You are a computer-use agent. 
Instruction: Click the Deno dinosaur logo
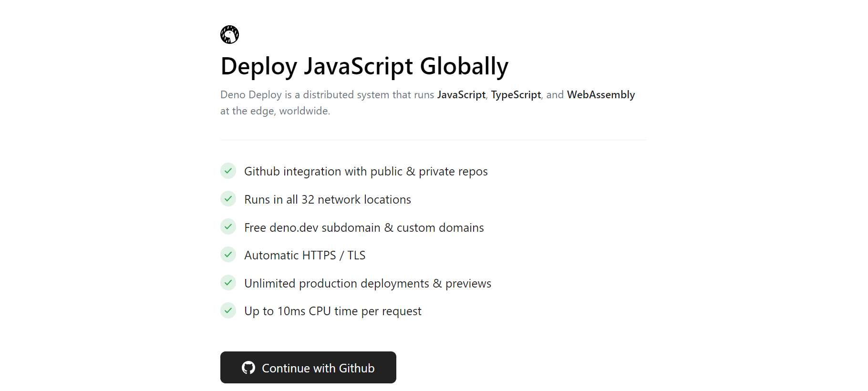(229, 34)
